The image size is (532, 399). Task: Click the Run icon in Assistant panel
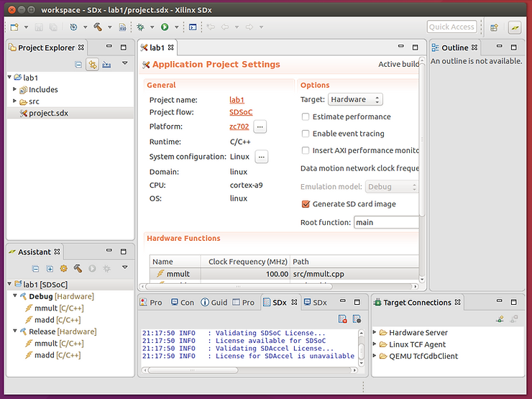tap(92, 269)
